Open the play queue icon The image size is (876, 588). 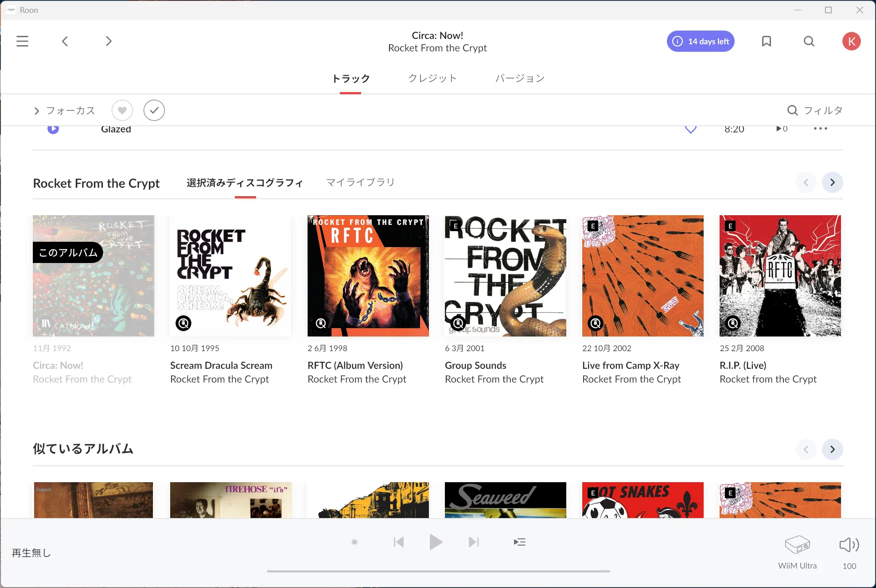pos(519,542)
